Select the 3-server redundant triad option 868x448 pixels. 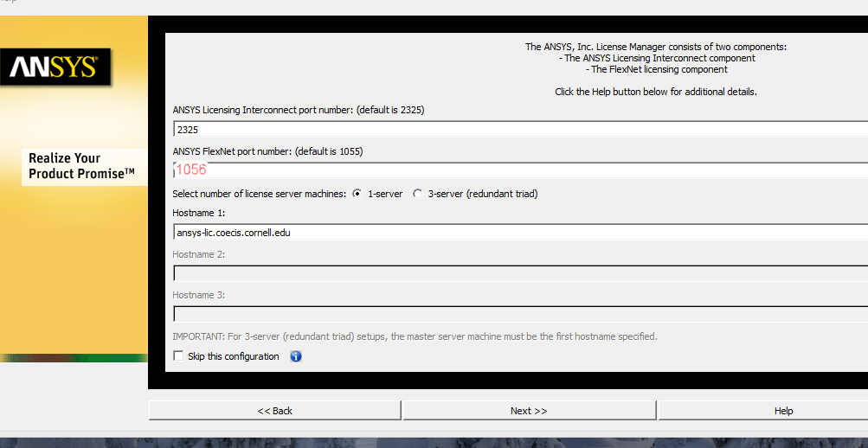coord(417,194)
